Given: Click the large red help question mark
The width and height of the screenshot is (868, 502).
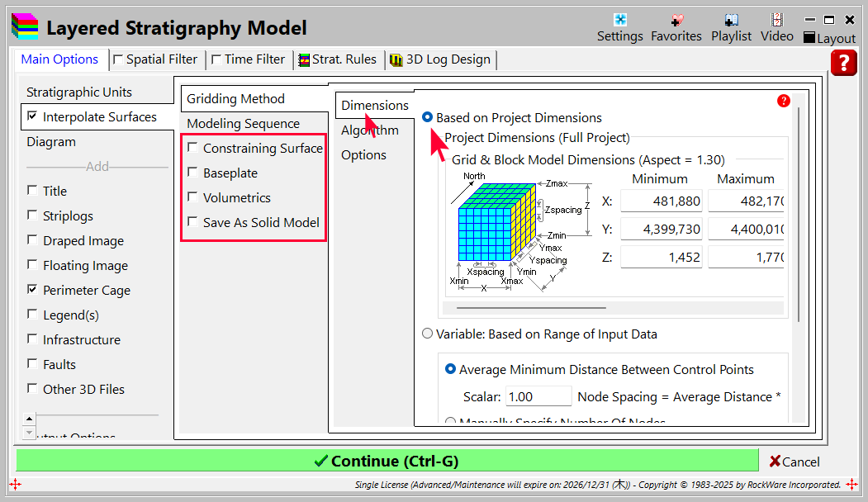Looking at the screenshot, I should 843,63.
